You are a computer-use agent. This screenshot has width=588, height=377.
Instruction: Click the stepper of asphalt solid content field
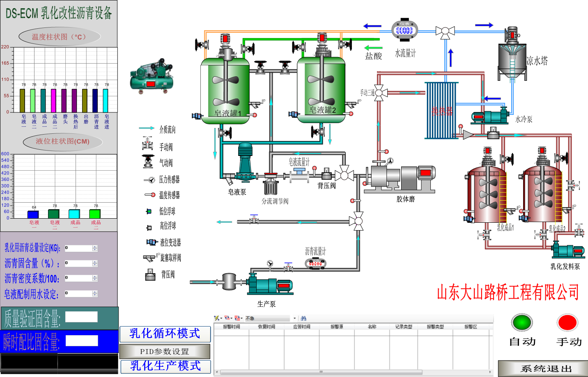click(x=95, y=263)
